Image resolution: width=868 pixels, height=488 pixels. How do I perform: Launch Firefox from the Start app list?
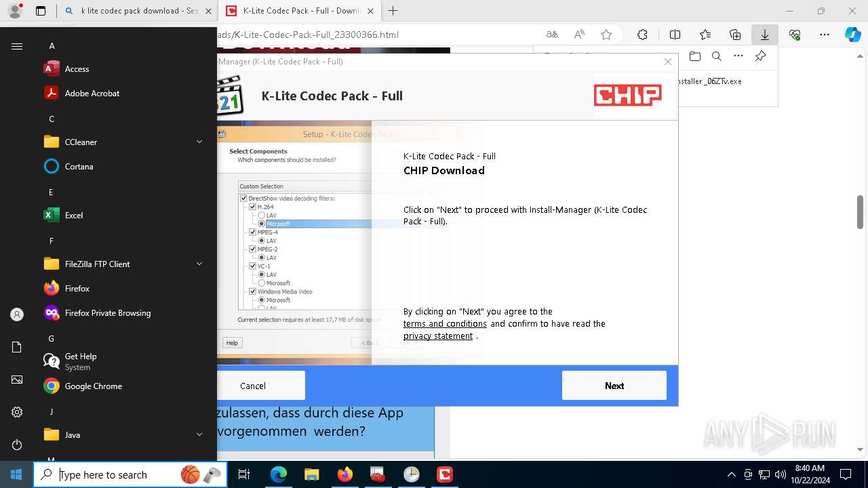(125, 288)
